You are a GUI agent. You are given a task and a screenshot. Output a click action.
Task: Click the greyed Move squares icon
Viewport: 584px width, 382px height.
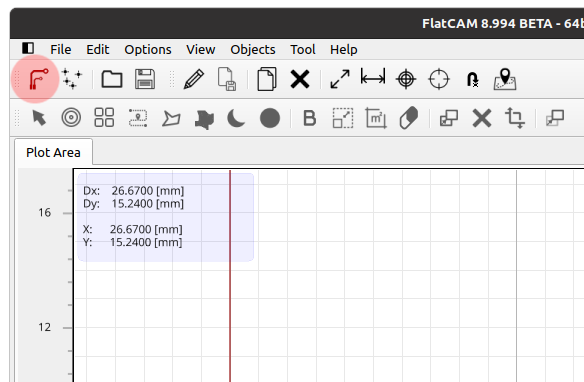(x=555, y=118)
